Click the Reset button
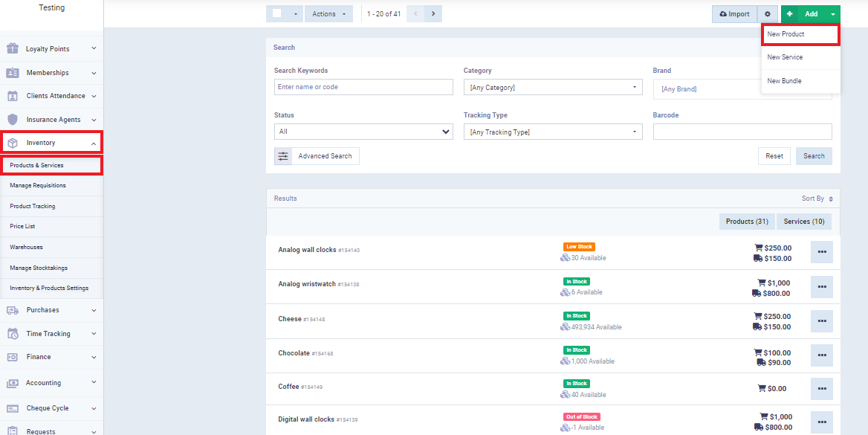Viewport: 868px width, 435px height. pos(774,156)
